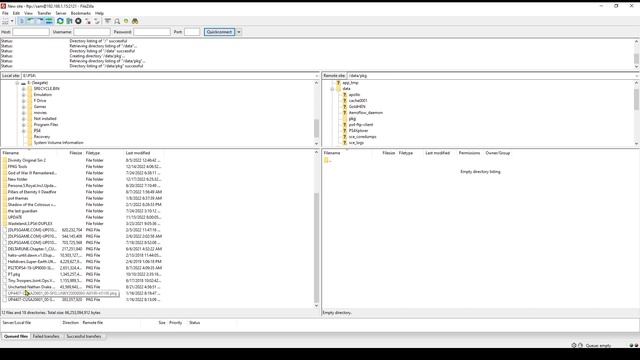Open the parent directory folder in remote list
This screenshot has width=640, height=360.
[327, 160]
